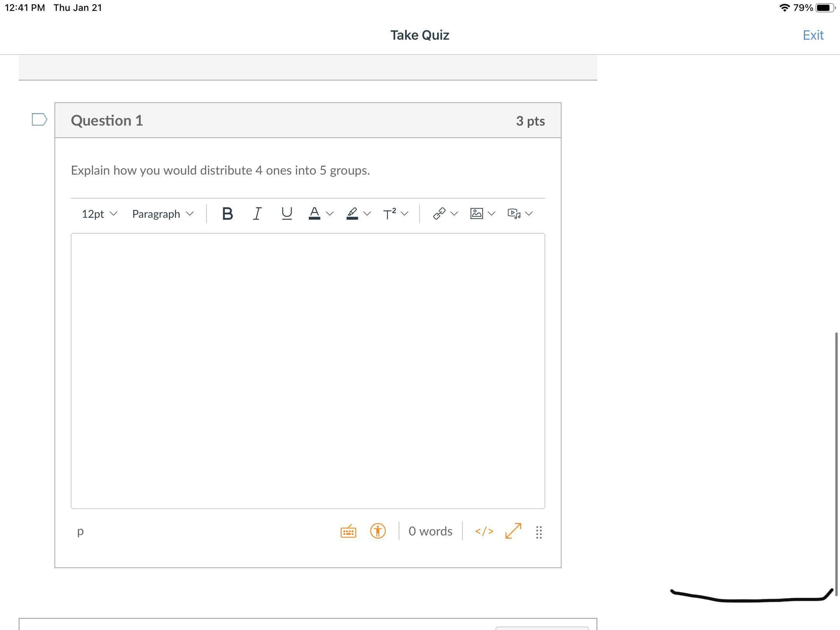840x630 pixels.
Task: Switch to HTML code editor view
Action: [x=484, y=531]
